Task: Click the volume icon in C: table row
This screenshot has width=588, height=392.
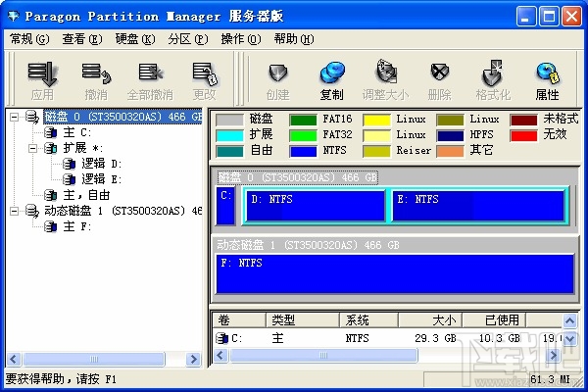Action: [x=222, y=338]
